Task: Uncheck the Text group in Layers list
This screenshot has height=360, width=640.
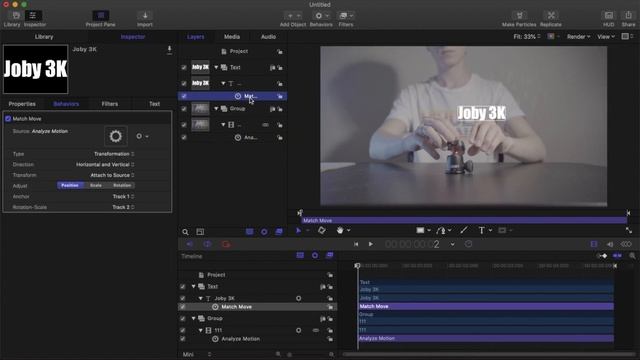Action: coord(184,67)
